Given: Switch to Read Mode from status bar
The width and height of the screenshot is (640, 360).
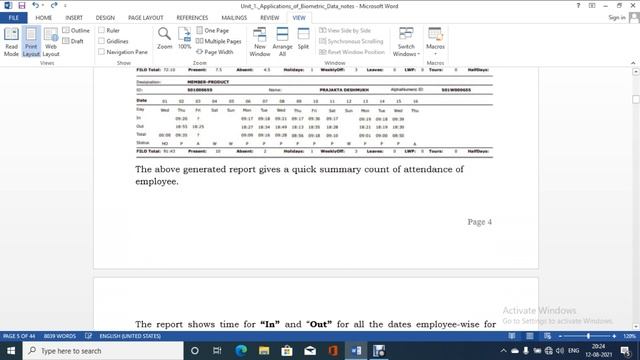Looking at the screenshot, I should 511,336.
